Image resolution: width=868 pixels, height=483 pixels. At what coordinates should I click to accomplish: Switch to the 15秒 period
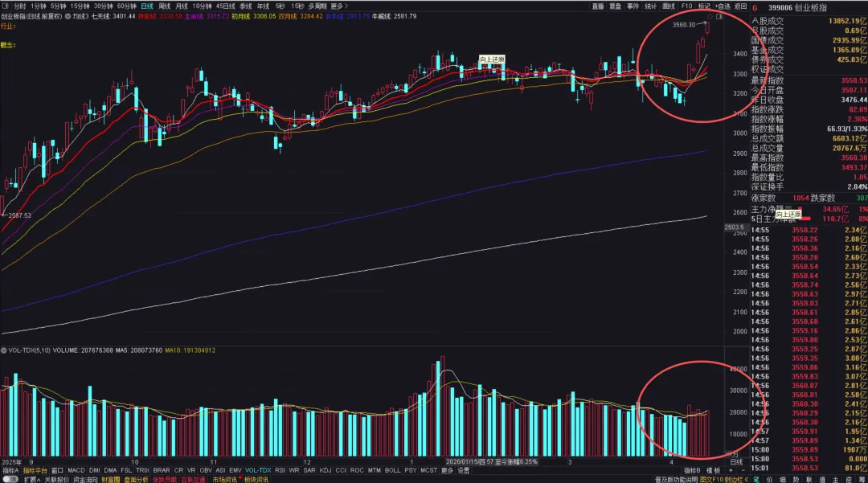point(298,6)
